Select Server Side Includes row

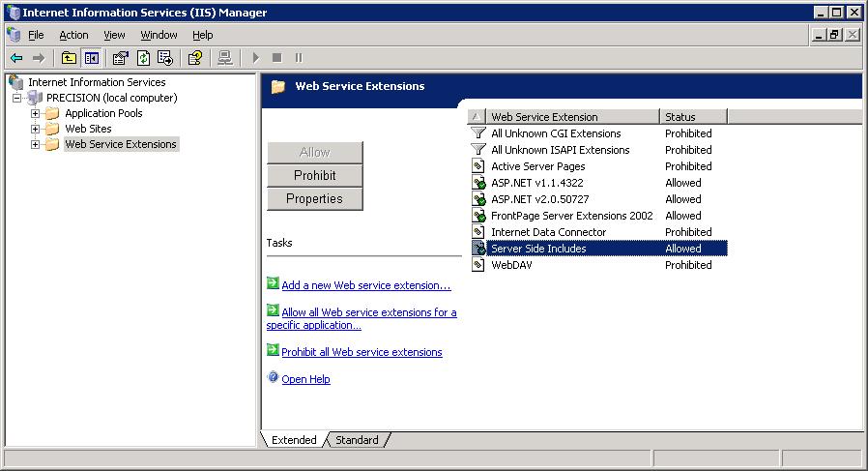click(598, 249)
